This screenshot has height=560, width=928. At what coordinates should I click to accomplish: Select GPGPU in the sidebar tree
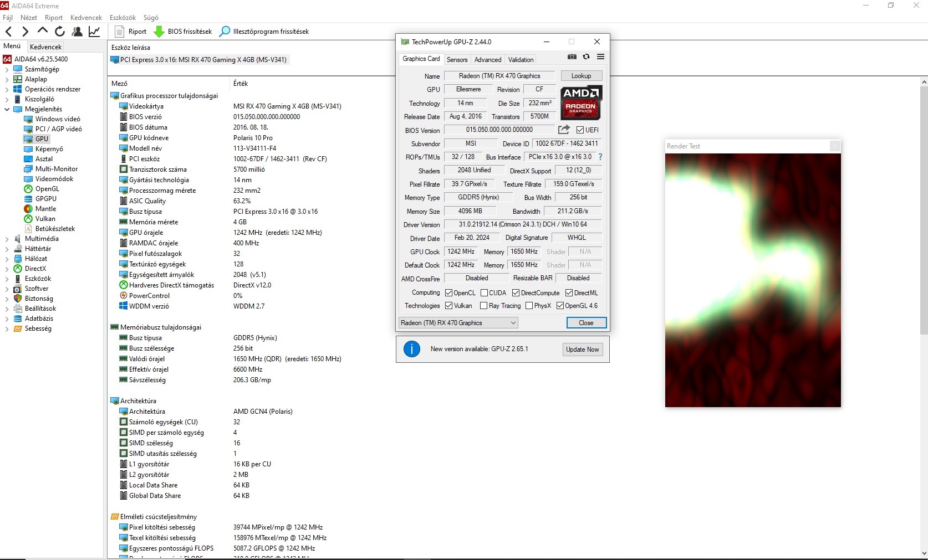[x=45, y=199]
